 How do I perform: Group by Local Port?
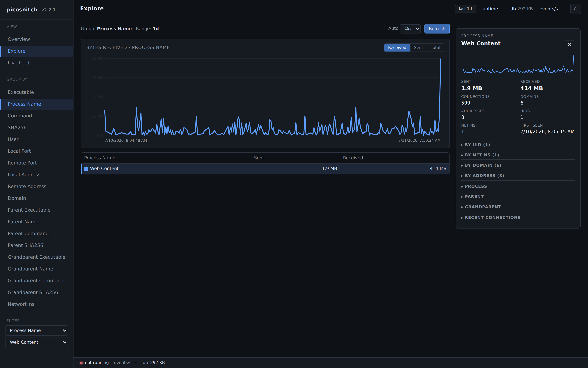pos(37,151)
